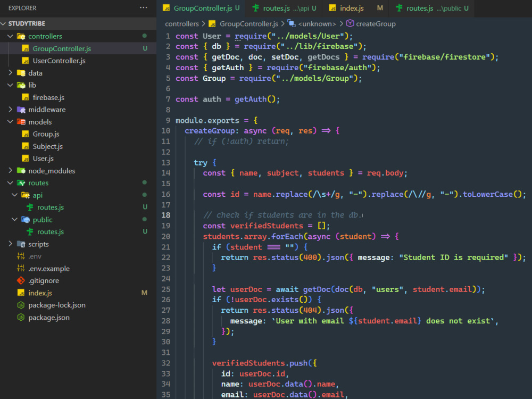Expand the middleware folder chevron
This screenshot has width=532, height=399.
click(x=10, y=109)
